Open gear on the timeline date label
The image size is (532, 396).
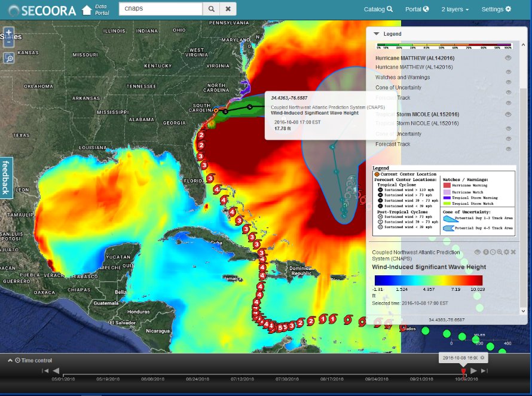click(482, 358)
